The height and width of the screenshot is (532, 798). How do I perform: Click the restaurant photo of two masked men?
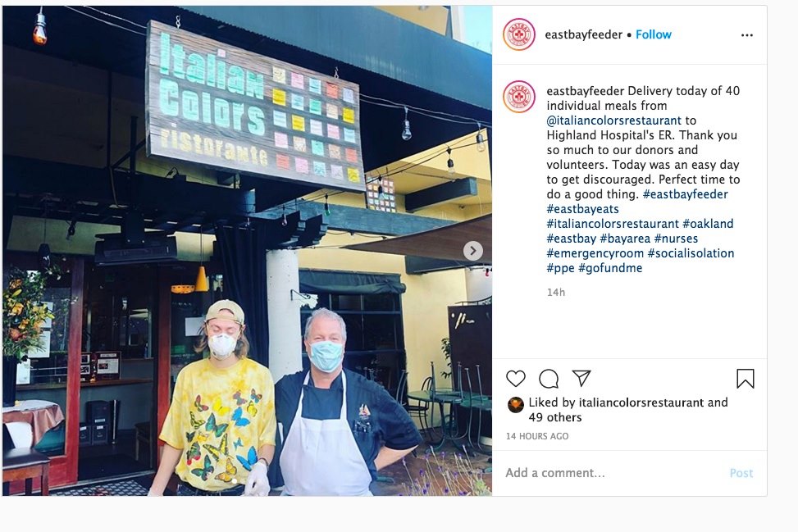coord(248,251)
